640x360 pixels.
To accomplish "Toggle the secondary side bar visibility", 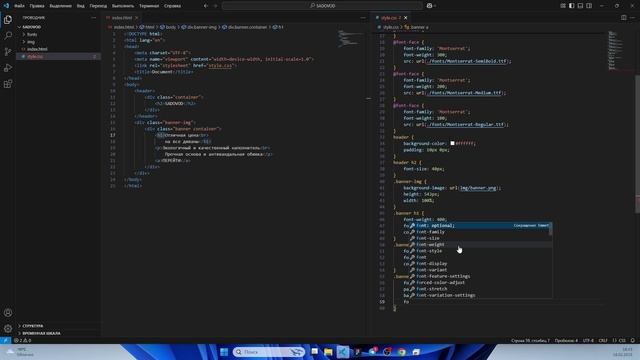I will click(589, 6).
